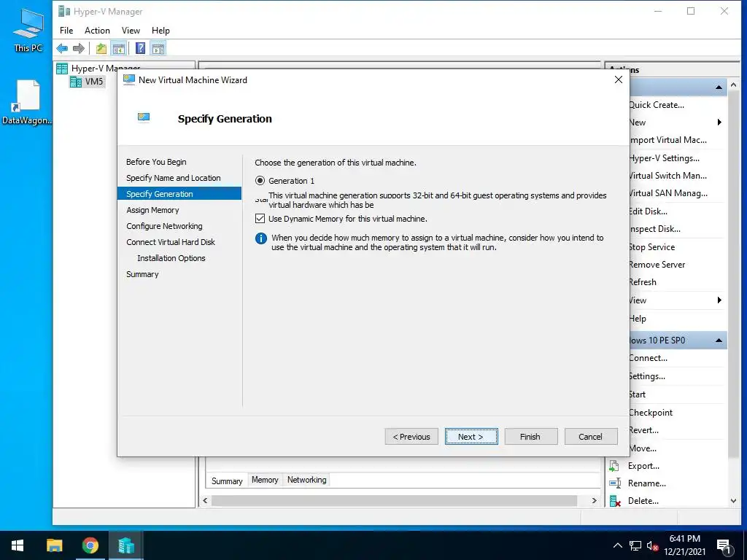This screenshot has width=747, height=560.
Task: Expand the New submenu arrow
Action: (719, 122)
